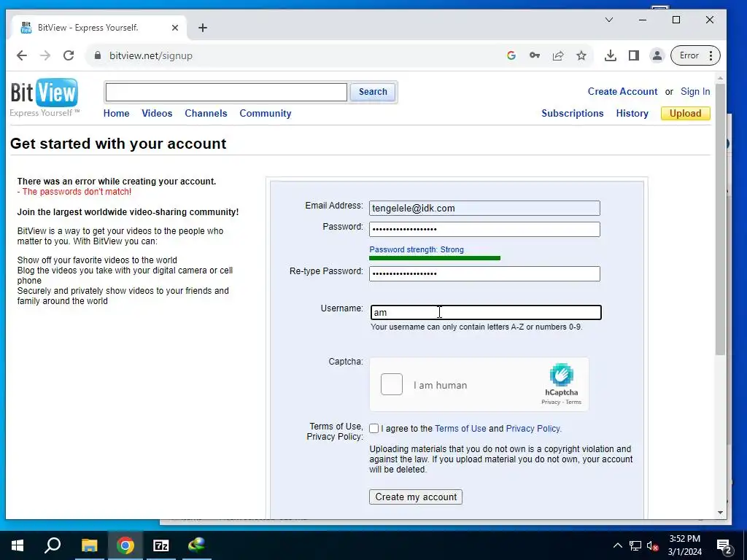Open the Channels menu link
Image resolution: width=747 pixels, height=560 pixels.
(x=206, y=113)
